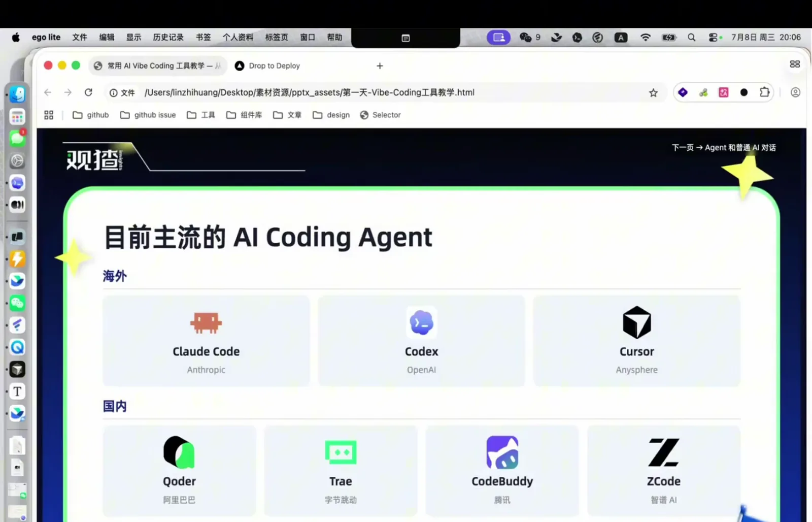Image resolution: width=812 pixels, height=522 pixels.
Task: Open Control Center icon in menu bar
Action: point(714,37)
